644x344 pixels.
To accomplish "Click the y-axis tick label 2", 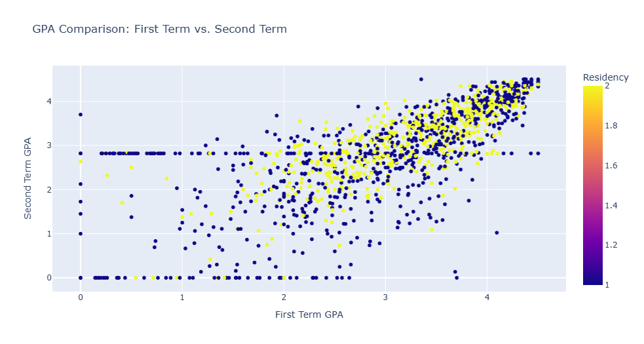I will pos(49,190).
